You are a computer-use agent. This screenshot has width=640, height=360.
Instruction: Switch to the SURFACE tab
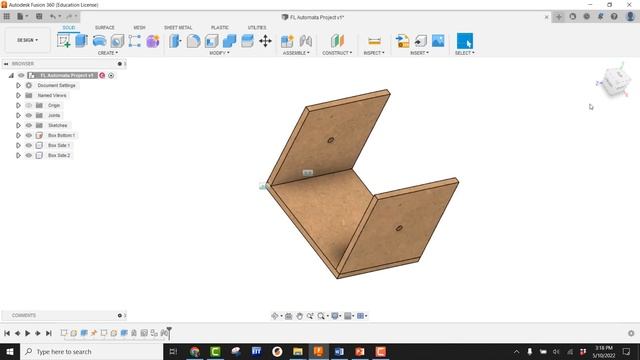[105, 27]
